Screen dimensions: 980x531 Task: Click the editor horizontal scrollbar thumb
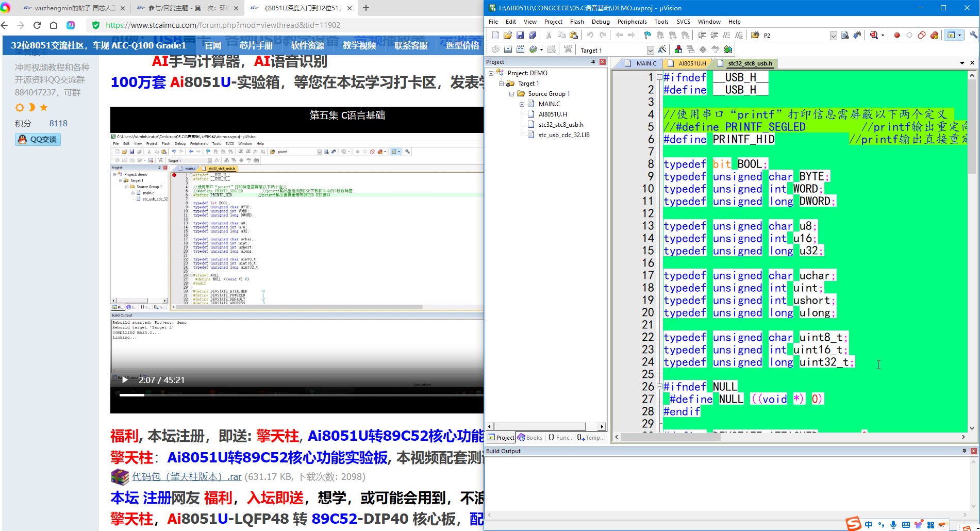tap(670, 437)
